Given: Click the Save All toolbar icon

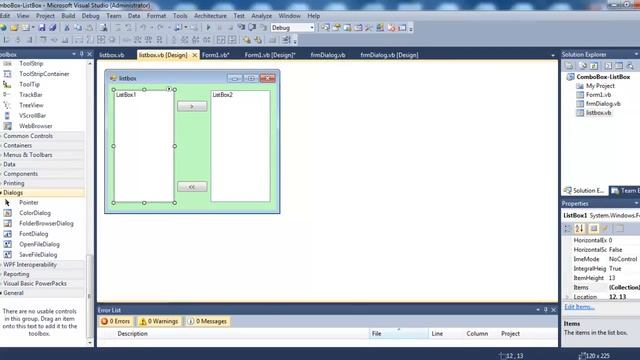Looking at the screenshot, I should pos(53,28).
